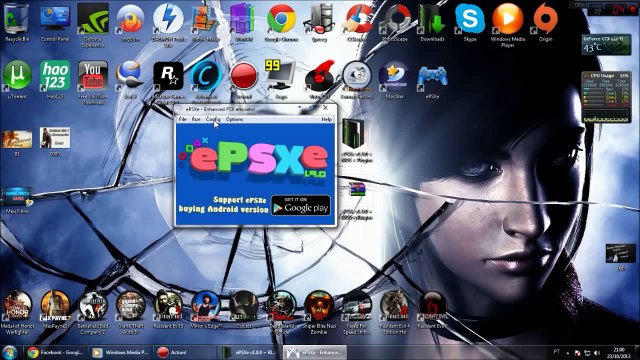Open the Speccy desktop shortcut
The height and width of the screenshot is (360, 640).
319,22
